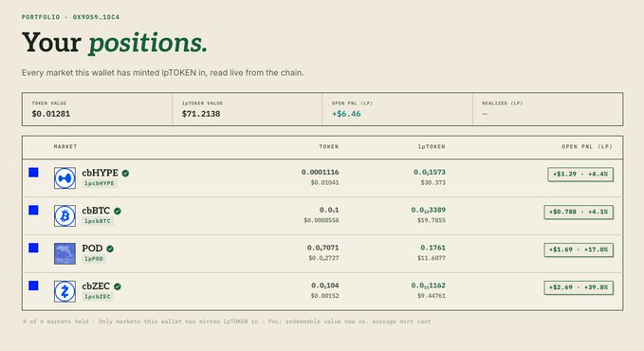Click the blue square in cbBTC row
The image size is (644, 351).
[x=34, y=210]
